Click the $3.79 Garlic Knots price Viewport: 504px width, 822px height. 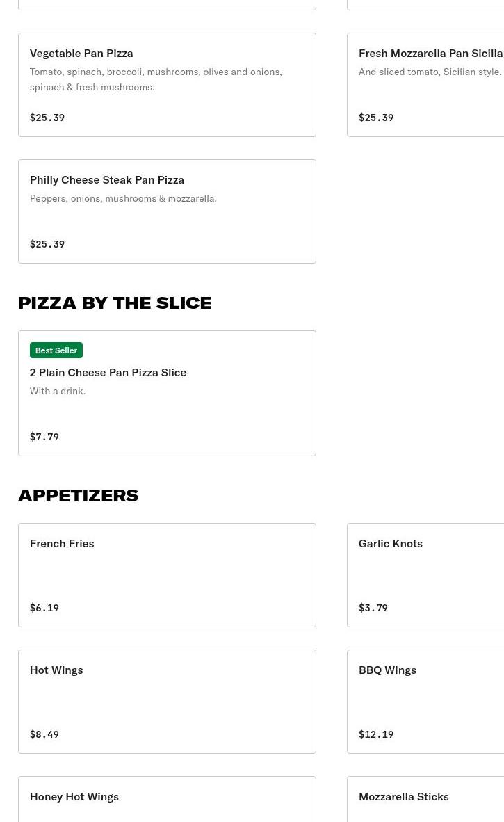[x=373, y=608]
